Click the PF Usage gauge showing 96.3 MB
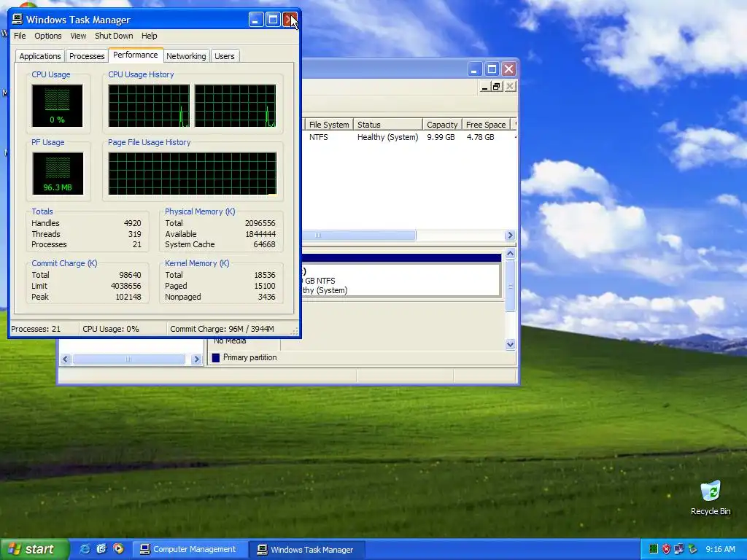The height and width of the screenshot is (560, 747). (58, 174)
